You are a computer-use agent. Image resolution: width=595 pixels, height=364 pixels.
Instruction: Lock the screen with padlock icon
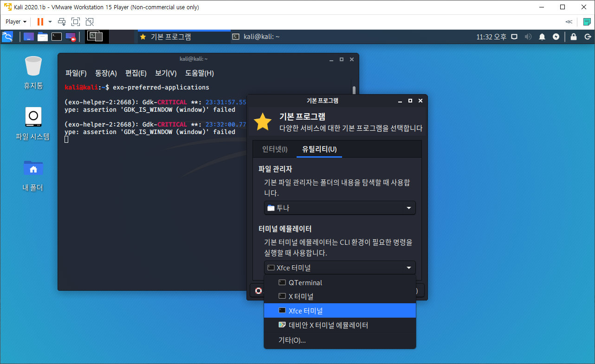click(574, 37)
